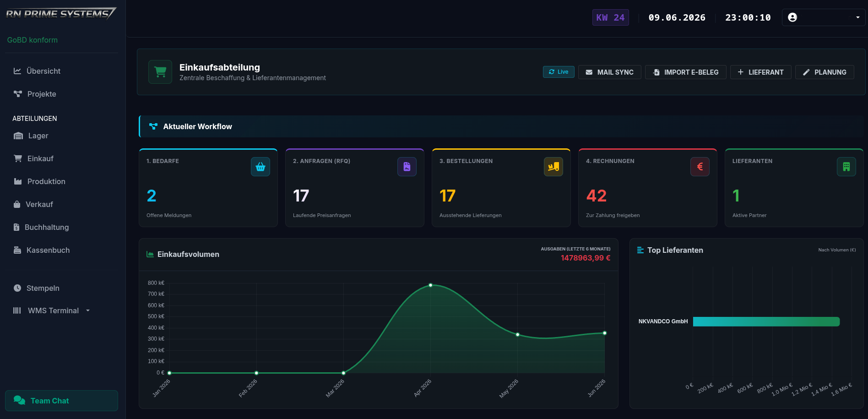
Task: Click the Projekte diagram icon
Action: tap(18, 94)
